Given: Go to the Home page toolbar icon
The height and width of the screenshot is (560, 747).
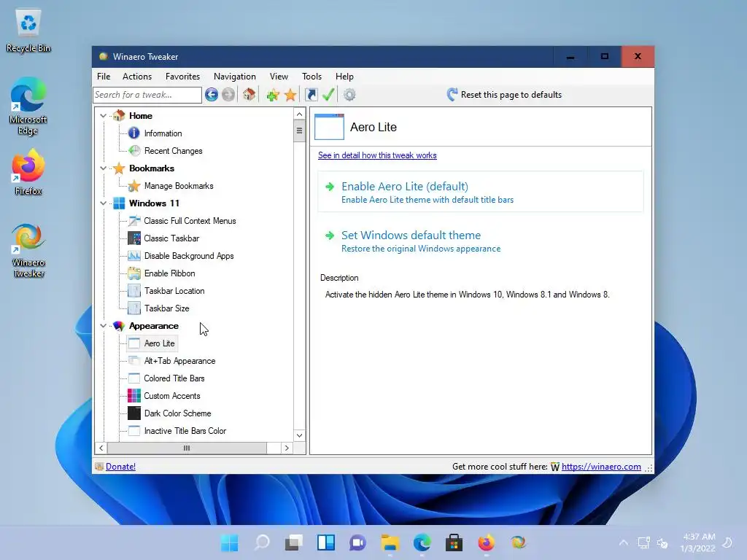Looking at the screenshot, I should (249, 95).
